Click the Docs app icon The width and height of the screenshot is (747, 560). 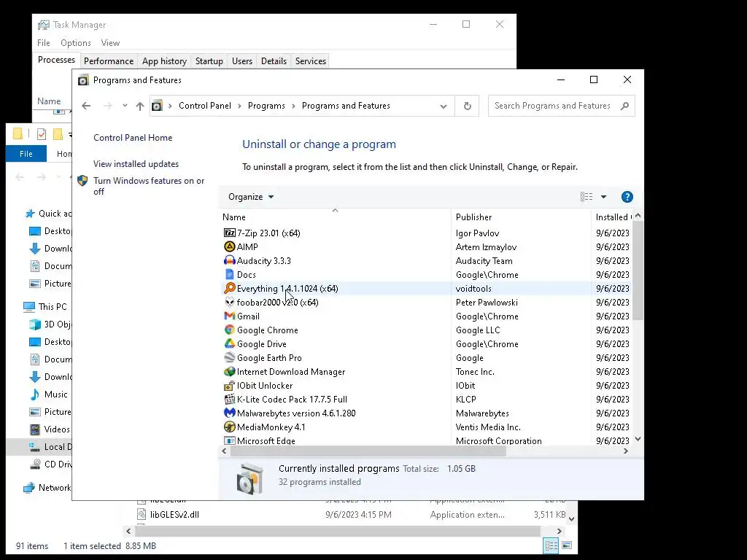[x=230, y=274]
